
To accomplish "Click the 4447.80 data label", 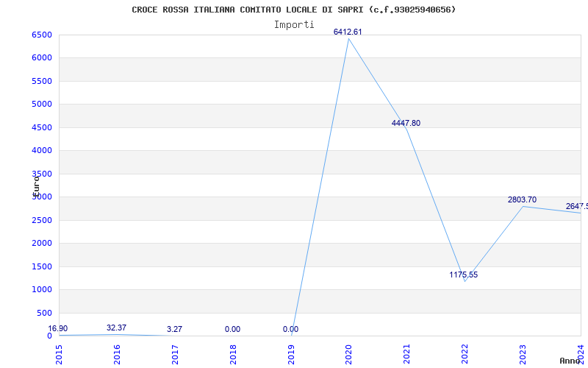I will (x=406, y=123).
